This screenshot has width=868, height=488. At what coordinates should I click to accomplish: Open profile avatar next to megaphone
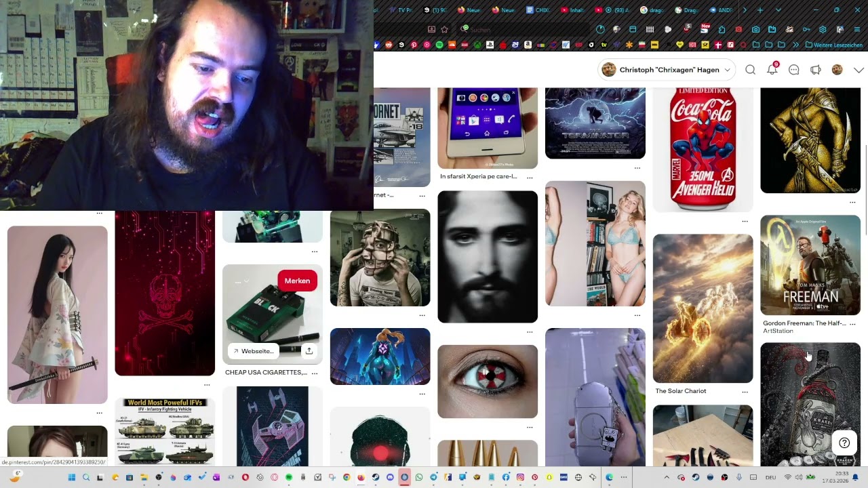click(837, 70)
